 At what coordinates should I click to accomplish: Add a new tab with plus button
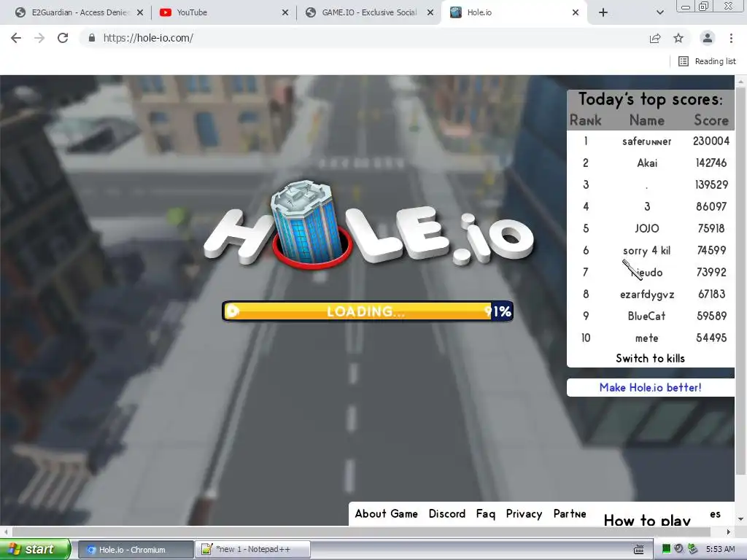[603, 12]
